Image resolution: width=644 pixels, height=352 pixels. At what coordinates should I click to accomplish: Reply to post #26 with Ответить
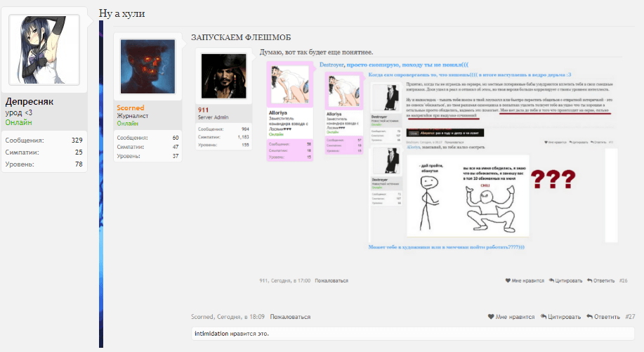[601, 280]
